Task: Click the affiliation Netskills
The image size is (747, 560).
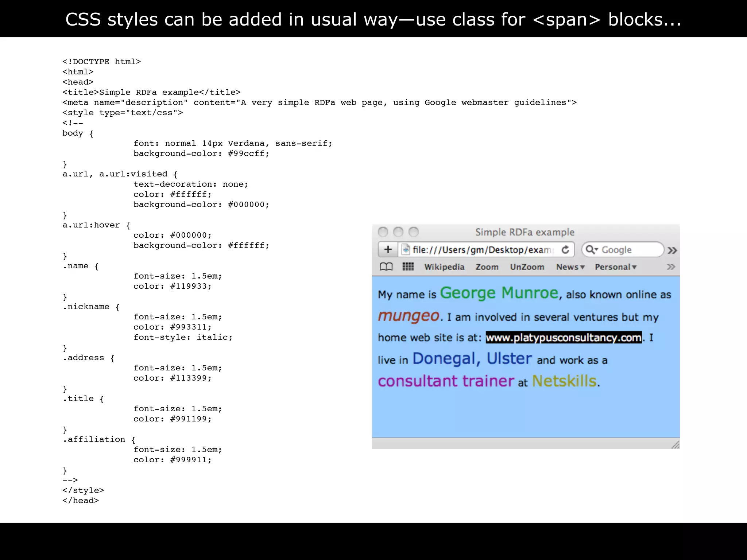Action: 565,381
